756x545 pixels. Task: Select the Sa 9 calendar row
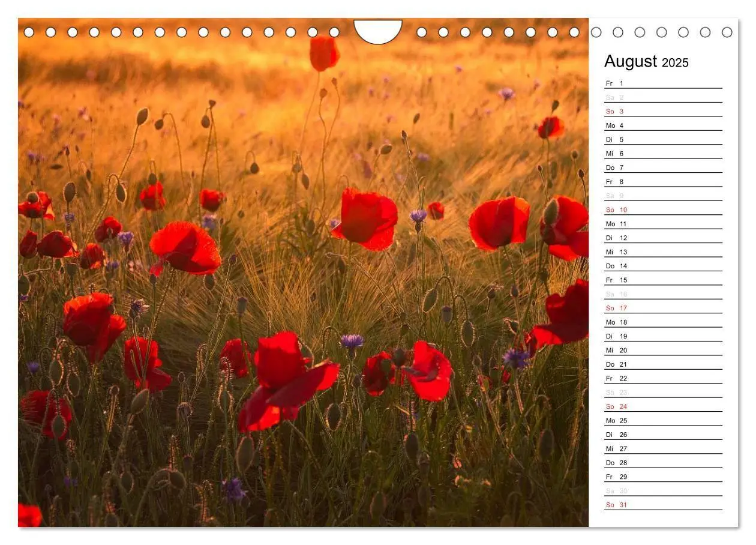tap(663, 194)
